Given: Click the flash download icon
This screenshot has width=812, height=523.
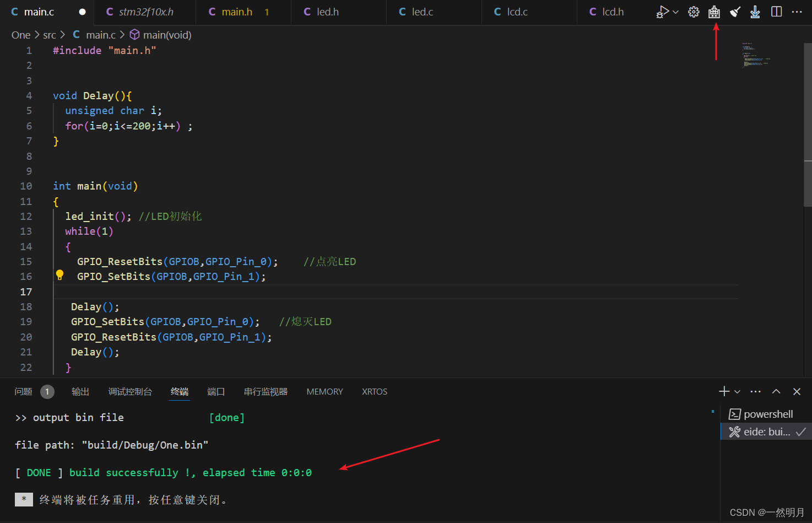Looking at the screenshot, I should 755,12.
